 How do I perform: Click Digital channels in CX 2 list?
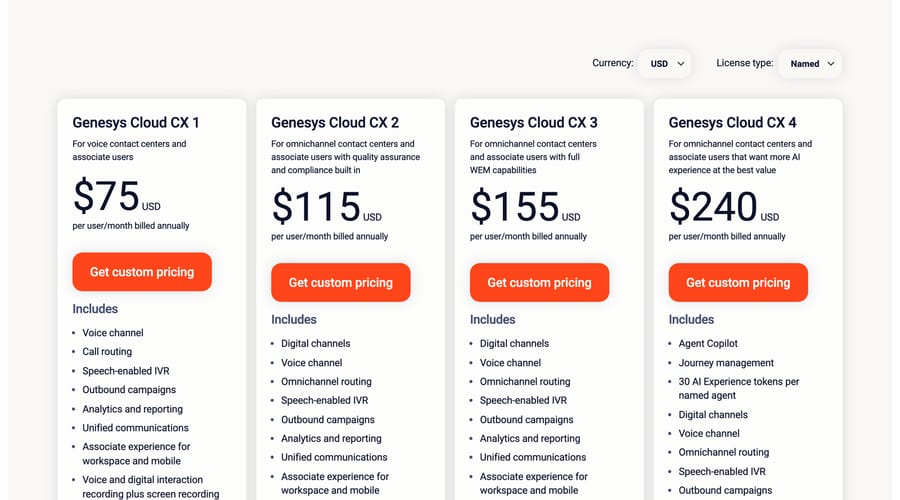tap(315, 343)
